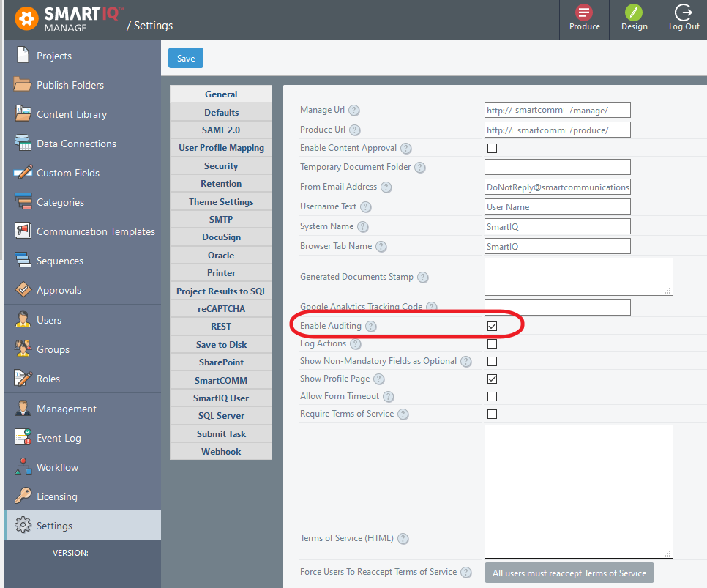Open the Management icon
The image size is (707, 588).
click(23, 408)
